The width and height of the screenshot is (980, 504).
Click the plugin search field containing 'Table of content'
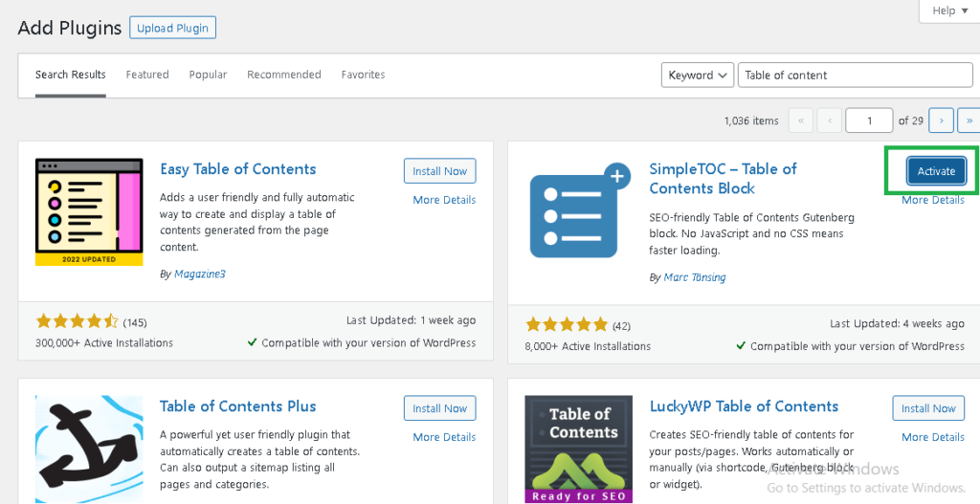click(x=856, y=75)
